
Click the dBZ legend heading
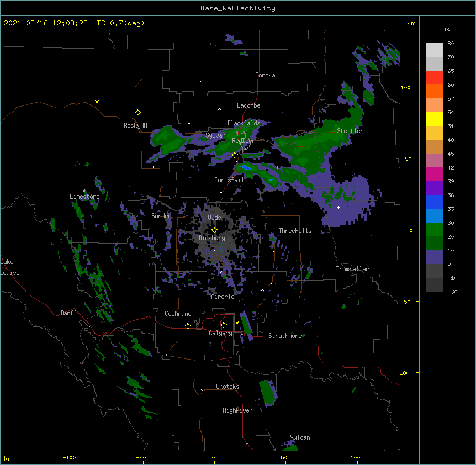(447, 30)
